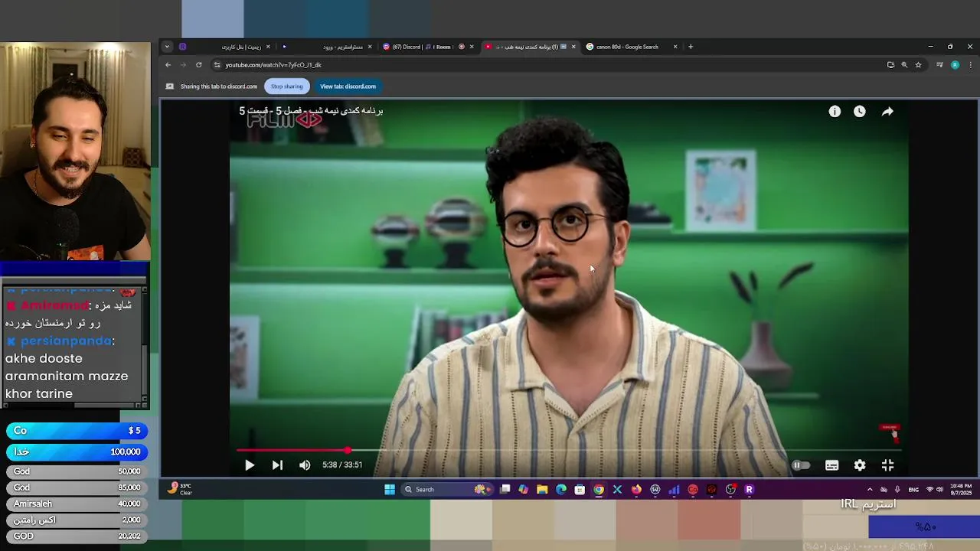Click the GOD 20,202 donation row
Viewport: 980px width, 551px height.
click(76, 536)
